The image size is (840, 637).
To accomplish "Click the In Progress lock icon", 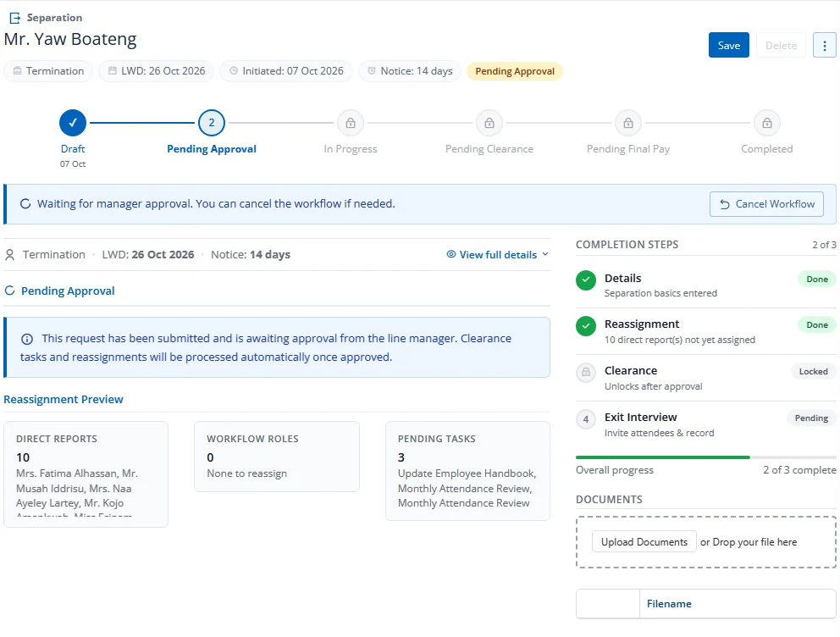I will (x=351, y=123).
